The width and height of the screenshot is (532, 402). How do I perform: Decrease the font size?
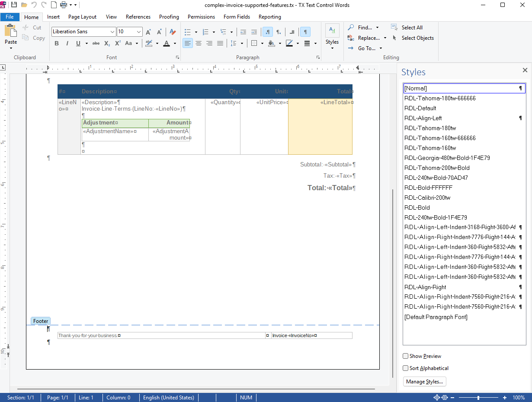point(159,32)
